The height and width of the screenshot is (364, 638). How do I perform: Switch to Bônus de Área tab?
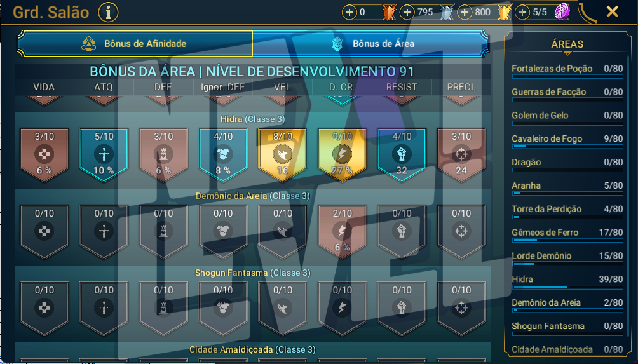tap(370, 44)
